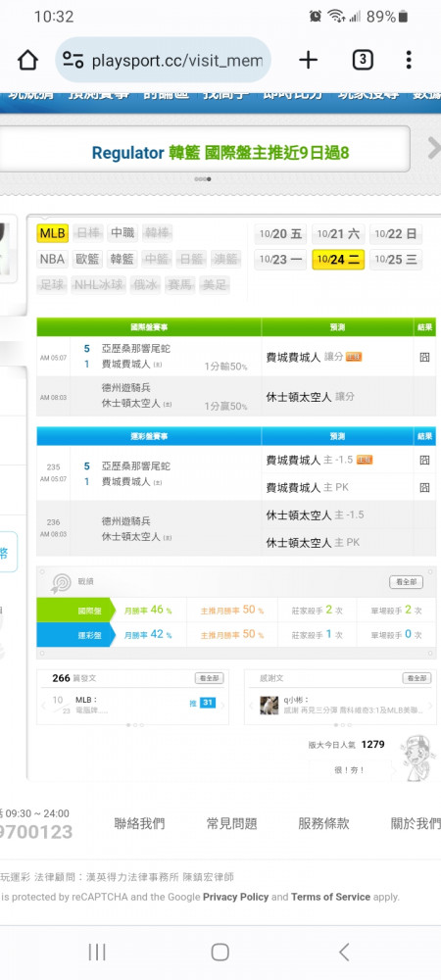Select the MLB league tab
The width and height of the screenshot is (441, 980).
53,233
